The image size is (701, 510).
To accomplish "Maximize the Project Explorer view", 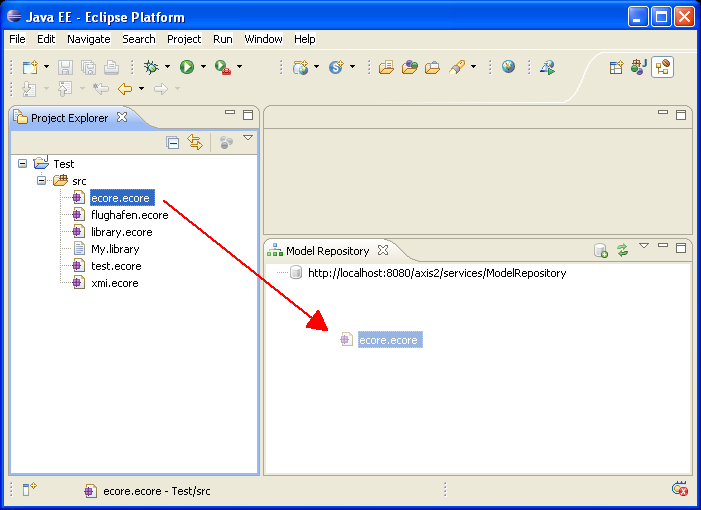I will pyautogui.click(x=248, y=115).
